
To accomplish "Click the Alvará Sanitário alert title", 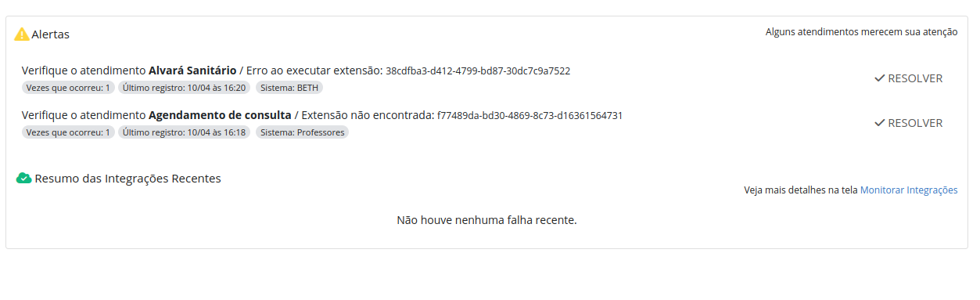I will point(192,70).
